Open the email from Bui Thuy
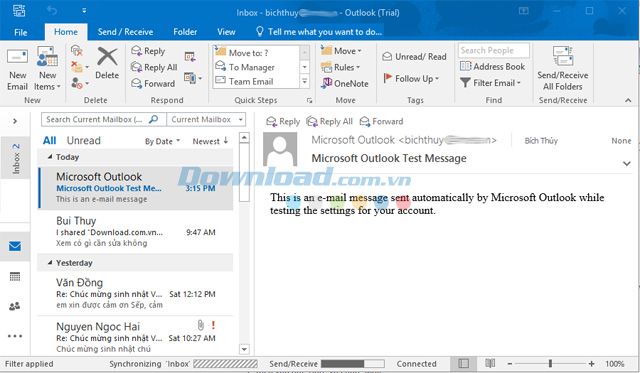This screenshot has height=373, width=640. (136, 232)
